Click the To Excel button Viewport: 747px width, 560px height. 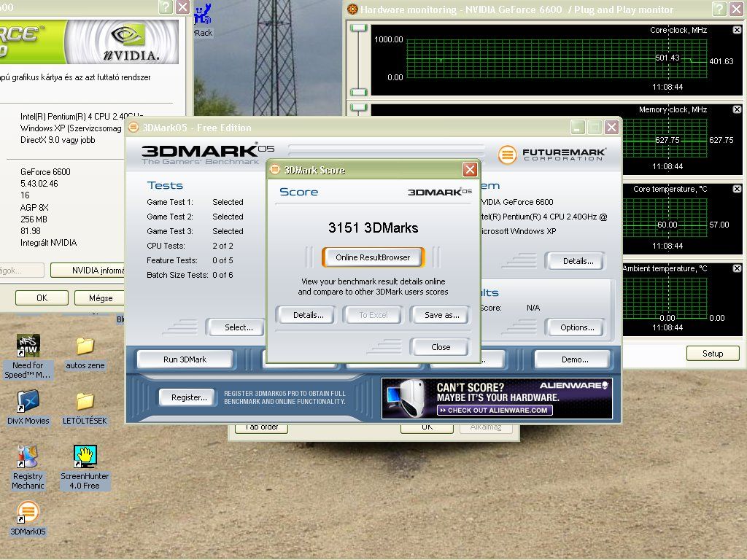coord(373,315)
